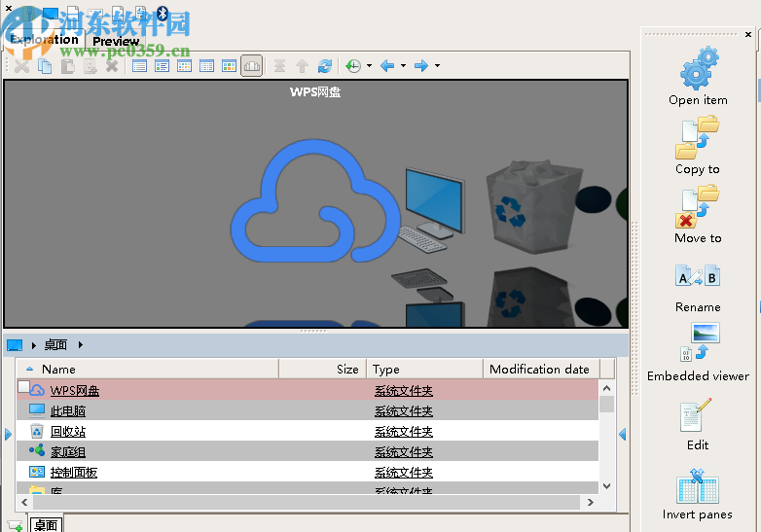Click the desktop root icon in the breadcrumb

15,345
